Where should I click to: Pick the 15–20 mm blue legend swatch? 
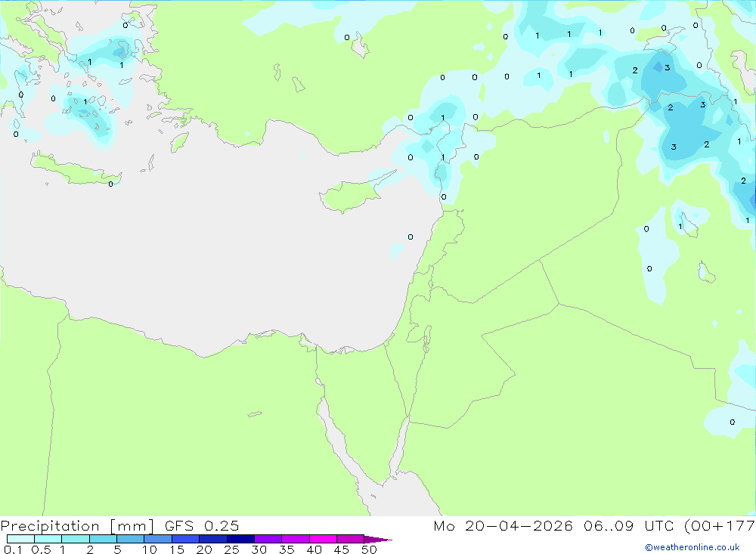pyautogui.click(x=186, y=539)
